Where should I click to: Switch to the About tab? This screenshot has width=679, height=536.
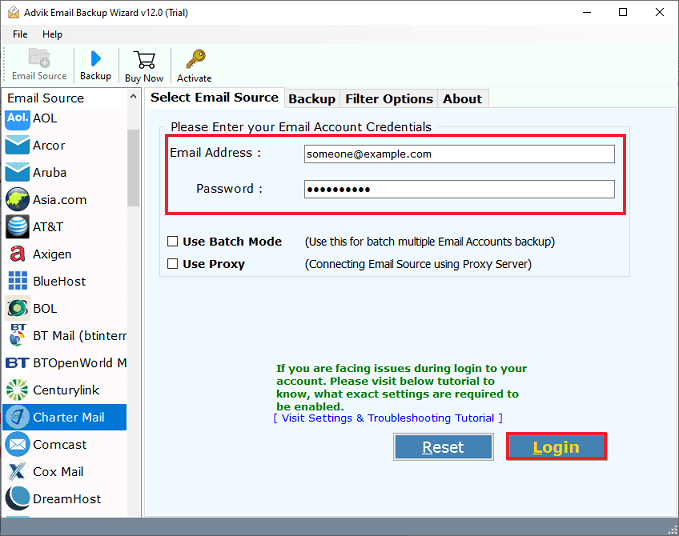pyautogui.click(x=462, y=99)
